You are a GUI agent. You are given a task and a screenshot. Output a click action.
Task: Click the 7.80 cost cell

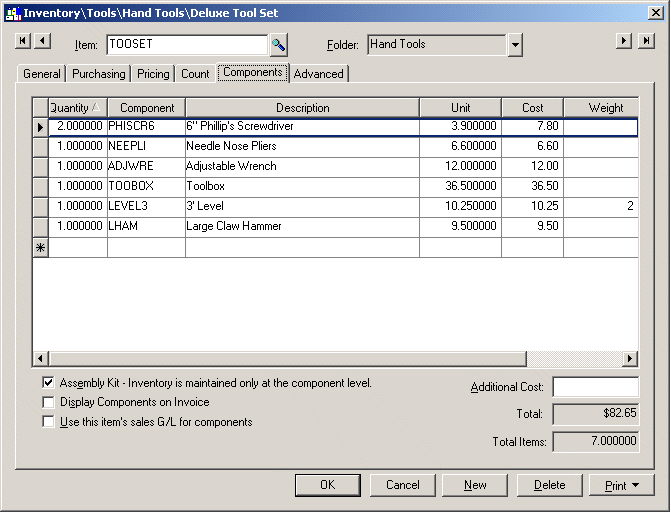coord(533,127)
